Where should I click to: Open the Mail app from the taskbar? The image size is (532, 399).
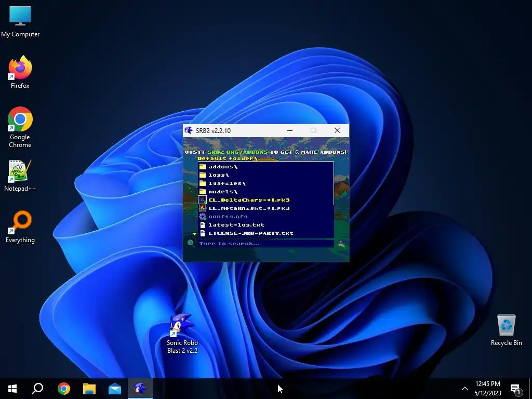pos(115,389)
